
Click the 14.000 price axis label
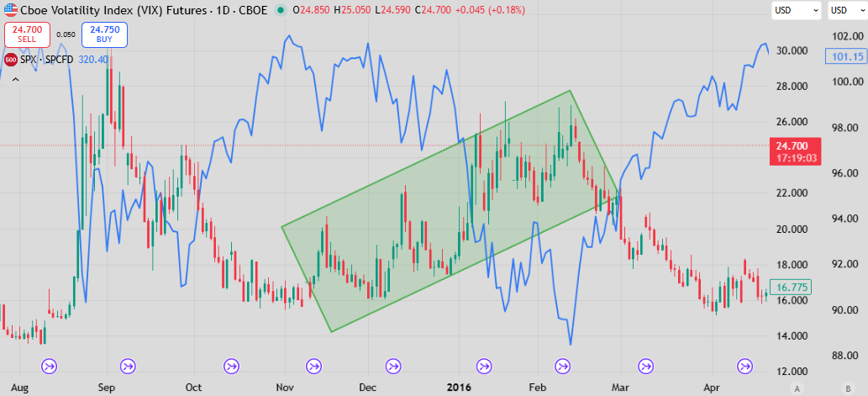pyautogui.click(x=792, y=335)
